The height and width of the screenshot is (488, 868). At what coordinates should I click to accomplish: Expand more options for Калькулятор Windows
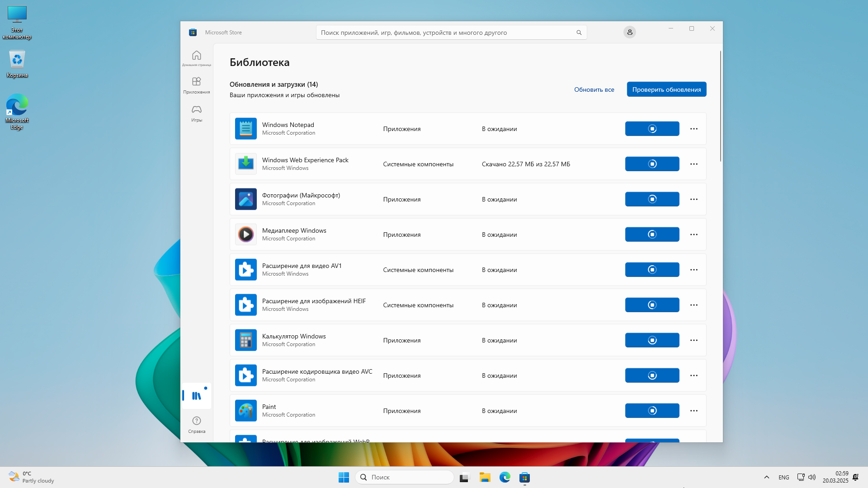click(x=693, y=340)
